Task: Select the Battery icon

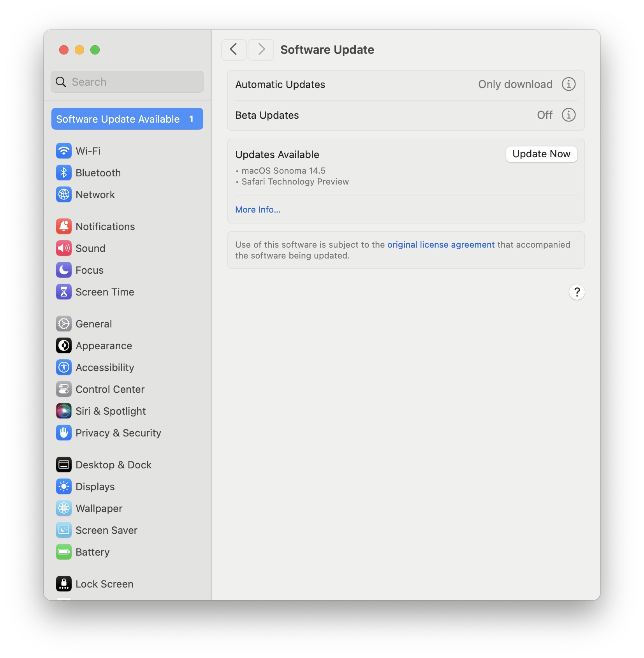Action: (x=63, y=552)
